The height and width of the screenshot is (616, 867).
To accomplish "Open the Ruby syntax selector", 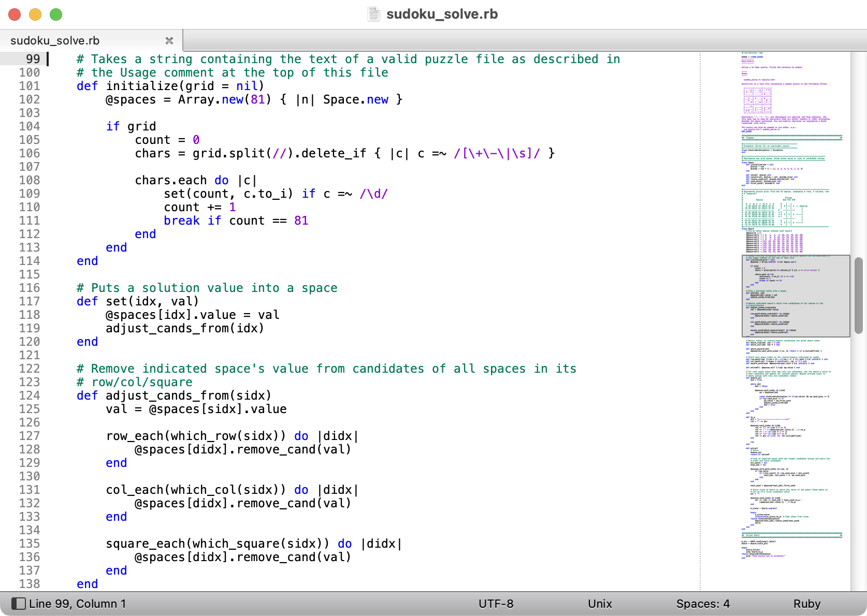I will coord(806,604).
